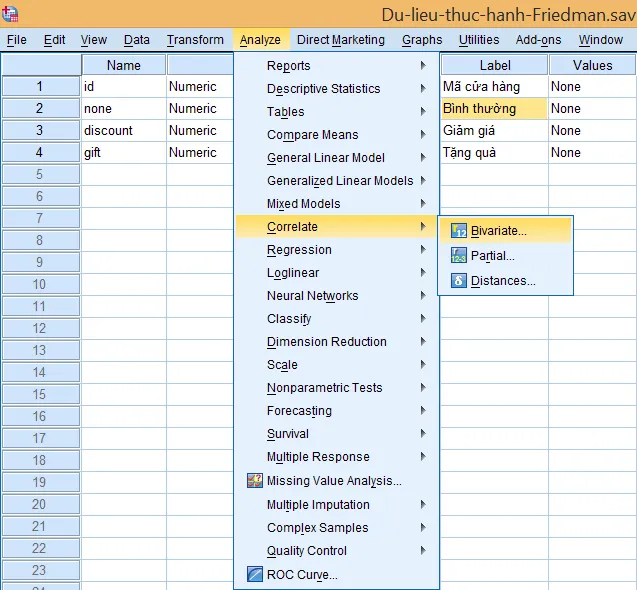This screenshot has height=590, width=637.
Task: Expand the Loglinear submenu
Action: click(337, 273)
